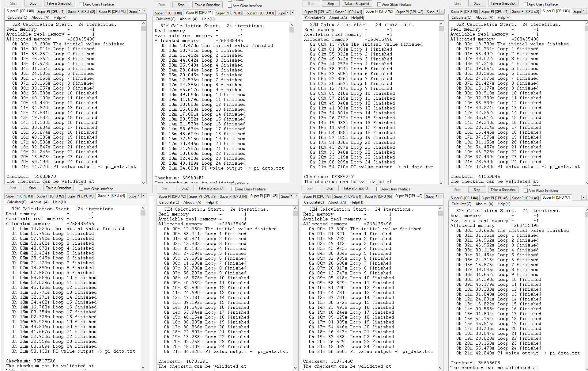This screenshot has width=588, height=371.
Task: Open About...(A) menu in the CPU #5 window
Action: pos(192,202)
